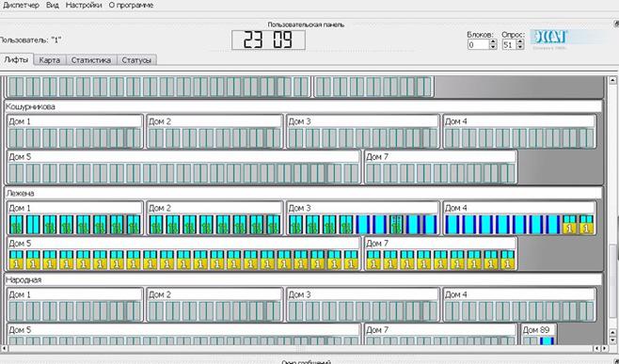Select lone green elevator among blue in Лежена Дом 3
The width and height of the screenshot is (619, 364).
[x=397, y=225]
